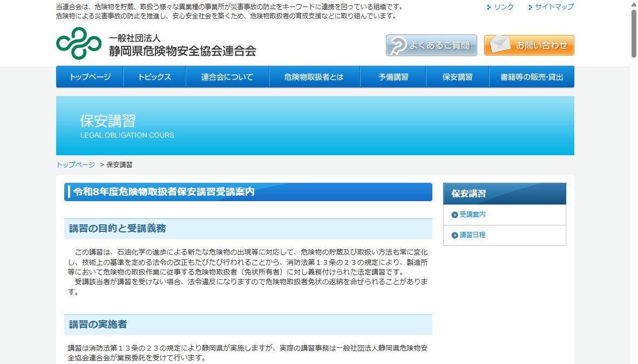Viewport: 638px width, 364px height.
Task: Click the arrow icon beside リンク
Action: coord(489,8)
